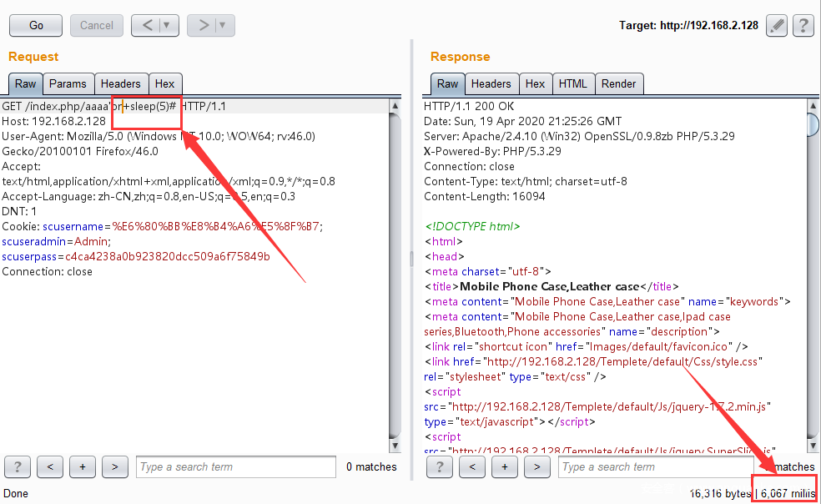The image size is (821, 504).
Task: Click the plus button in request search
Action: coord(82,466)
